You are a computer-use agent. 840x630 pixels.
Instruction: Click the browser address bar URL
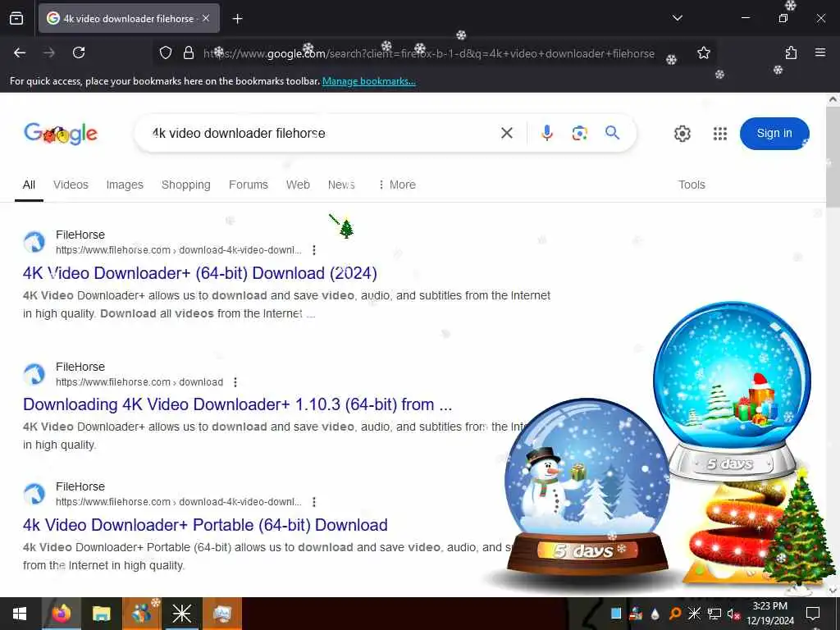pos(428,53)
